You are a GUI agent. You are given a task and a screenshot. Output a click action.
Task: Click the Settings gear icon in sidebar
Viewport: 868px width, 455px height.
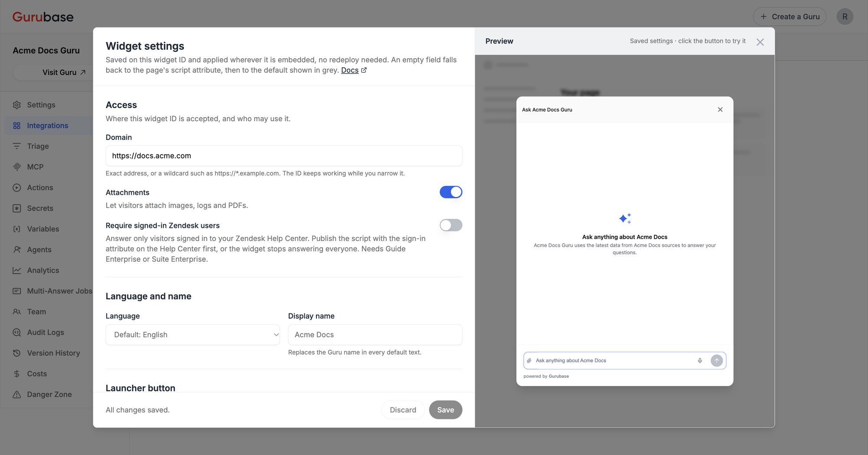tap(17, 105)
